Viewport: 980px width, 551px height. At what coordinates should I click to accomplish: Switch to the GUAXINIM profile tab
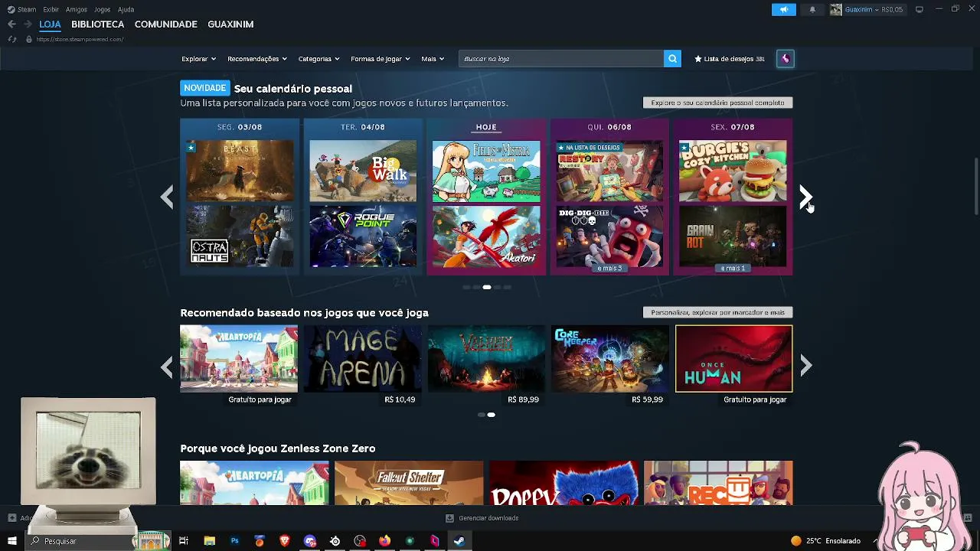point(230,24)
